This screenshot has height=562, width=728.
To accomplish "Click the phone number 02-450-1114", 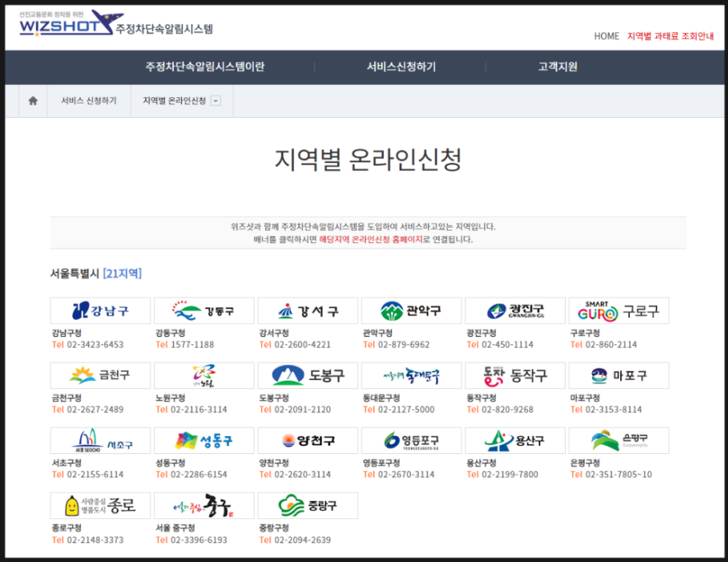I will (507, 344).
